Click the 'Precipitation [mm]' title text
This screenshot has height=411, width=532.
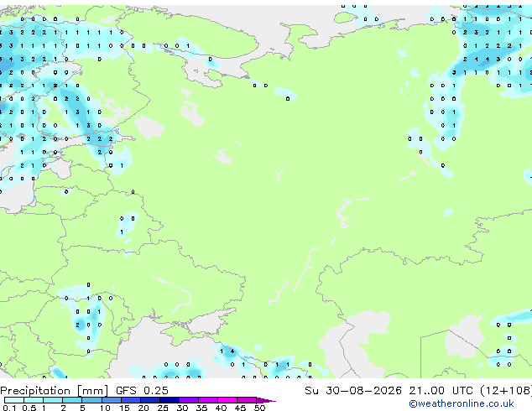click(55, 391)
